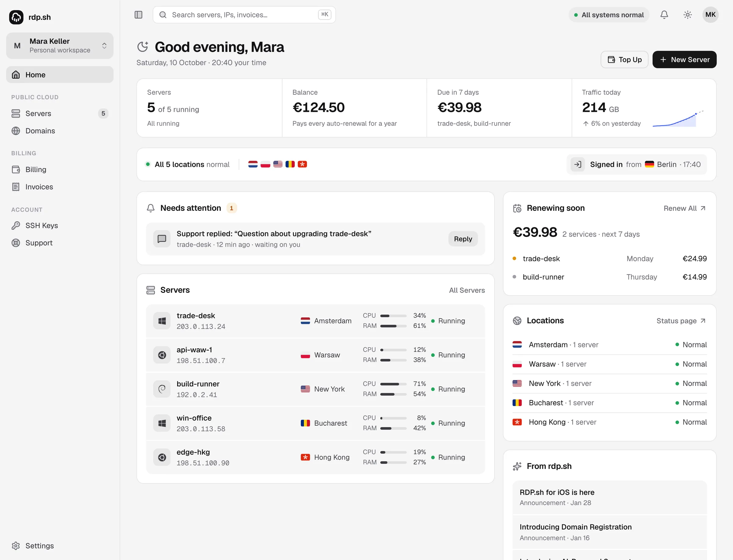Open the MK user avatar menu
Image resolution: width=733 pixels, height=560 pixels.
710,15
